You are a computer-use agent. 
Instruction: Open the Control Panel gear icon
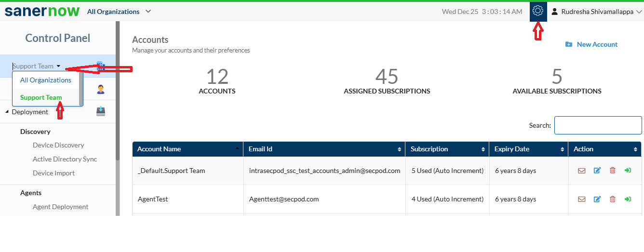coord(538,11)
